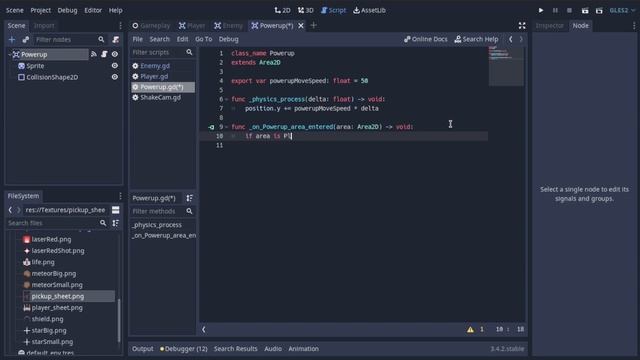Play the current scene
Image resolution: width=640 pixels, height=360 pixels.
(x=585, y=11)
